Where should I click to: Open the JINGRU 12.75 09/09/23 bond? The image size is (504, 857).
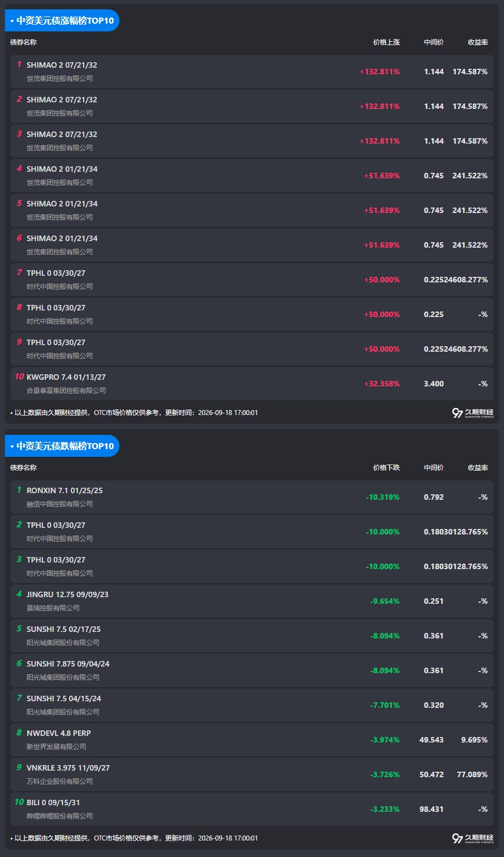tap(68, 594)
